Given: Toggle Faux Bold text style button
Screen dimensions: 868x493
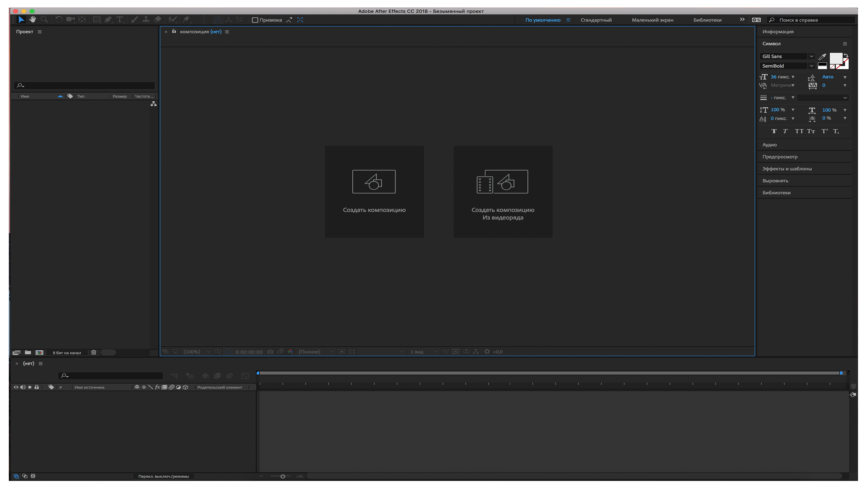Looking at the screenshot, I should 774,131.
